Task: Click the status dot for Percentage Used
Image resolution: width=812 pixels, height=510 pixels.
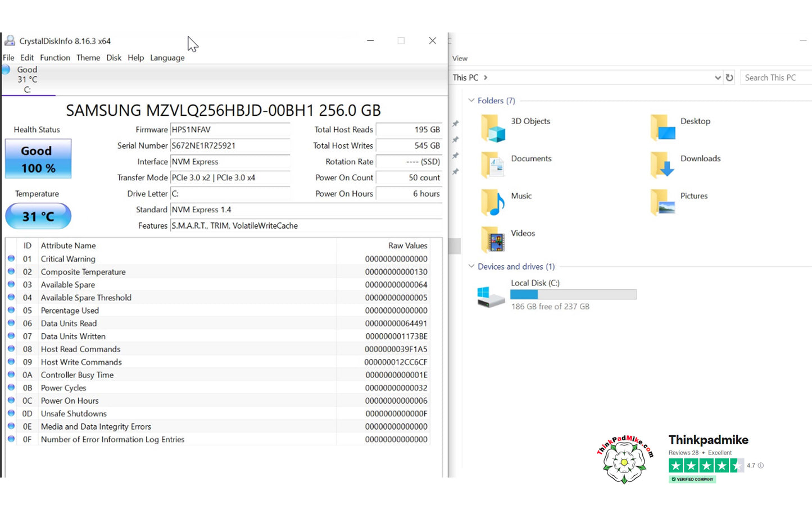Action: click(11, 310)
